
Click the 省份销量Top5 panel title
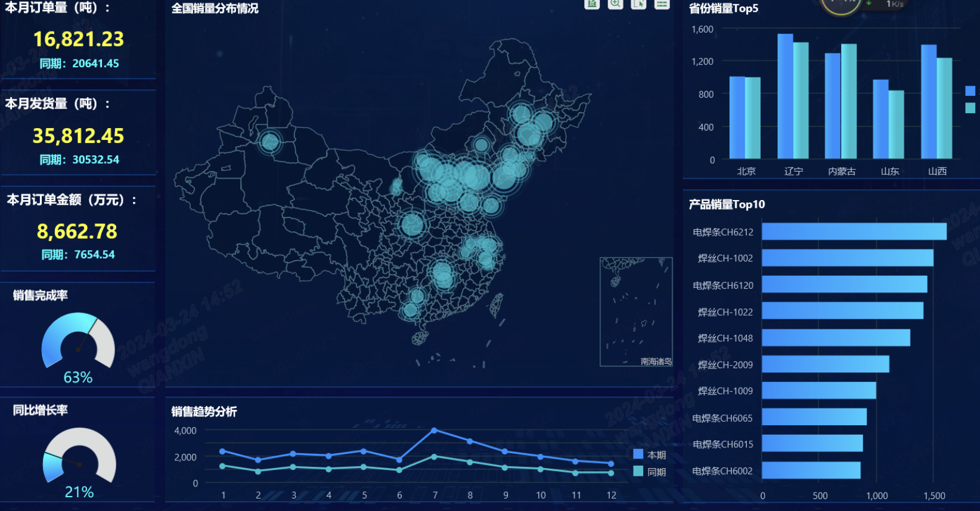point(724,8)
